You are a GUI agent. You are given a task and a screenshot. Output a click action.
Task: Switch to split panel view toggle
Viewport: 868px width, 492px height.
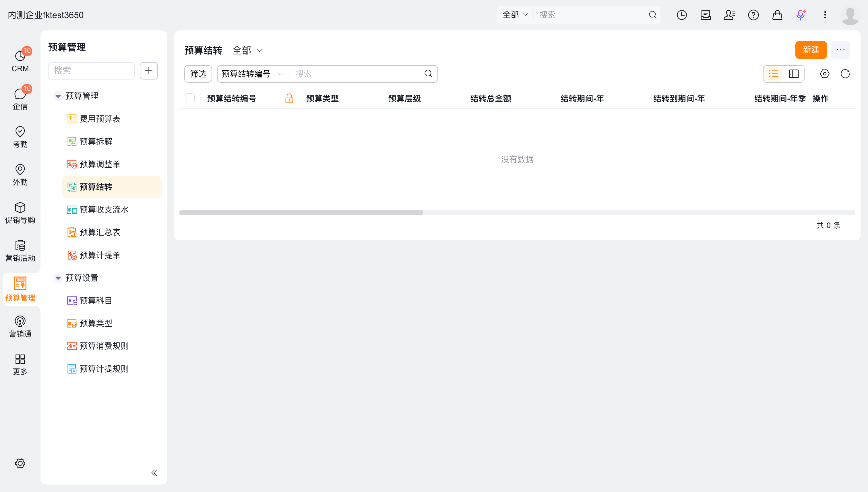click(x=794, y=74)
